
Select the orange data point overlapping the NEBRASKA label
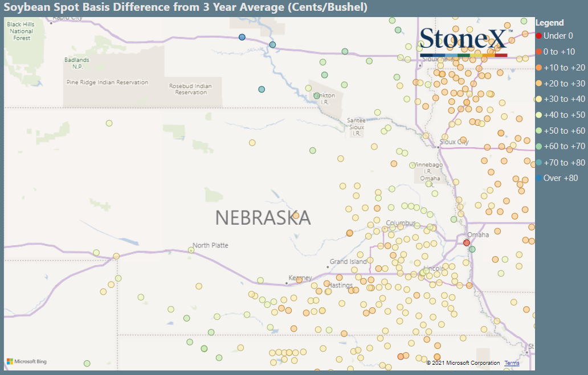click(x=296, y=216)
